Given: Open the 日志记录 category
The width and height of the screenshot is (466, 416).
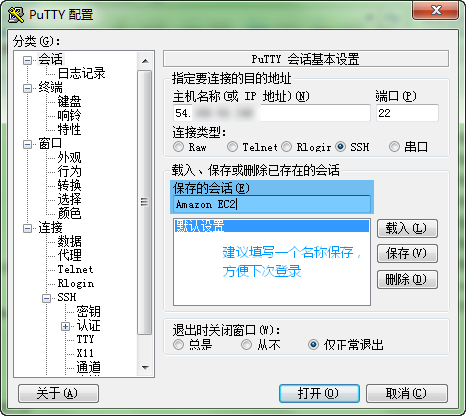Looking at the screenshot, I should (81, 73).
